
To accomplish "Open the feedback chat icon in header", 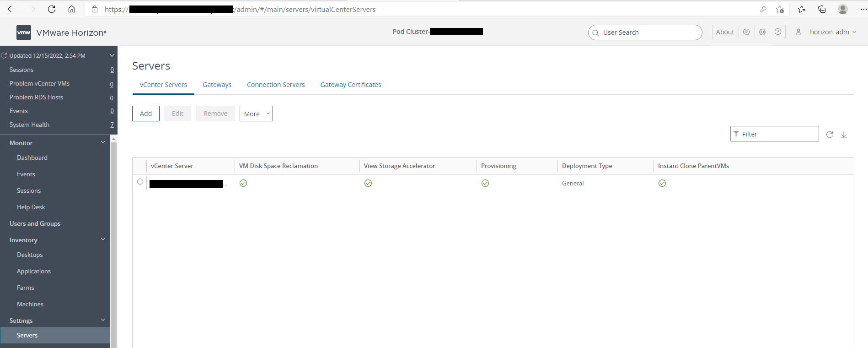I will [x=746, y=32].
